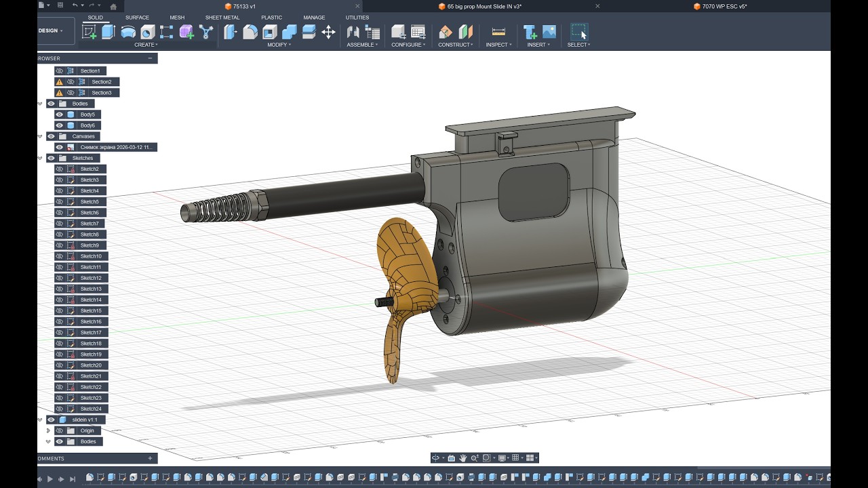Toggle visibility of Section1

[x=59, y=70]
